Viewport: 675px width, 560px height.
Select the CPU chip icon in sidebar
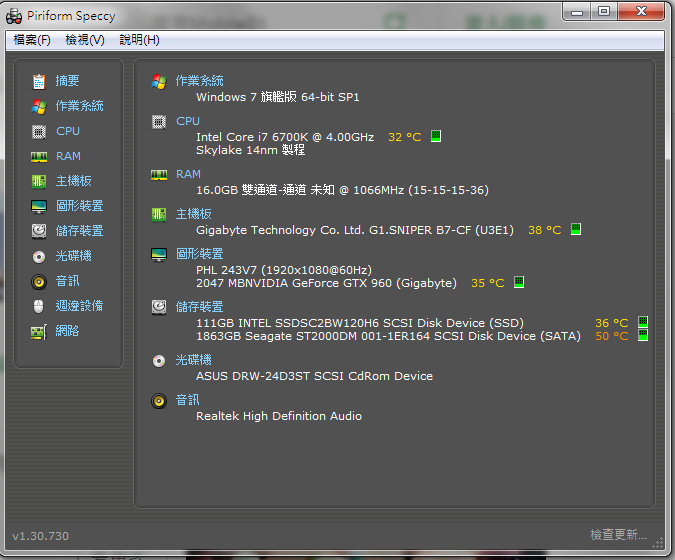coord(39,131)
